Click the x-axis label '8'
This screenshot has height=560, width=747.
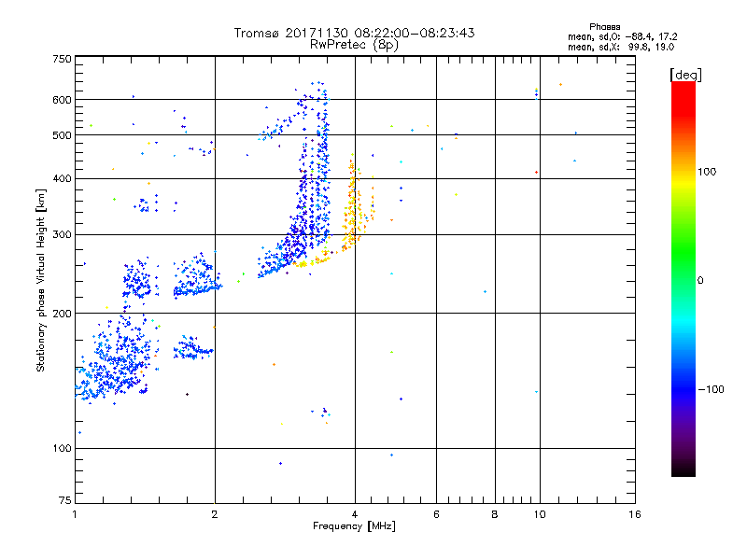point(495,514)
